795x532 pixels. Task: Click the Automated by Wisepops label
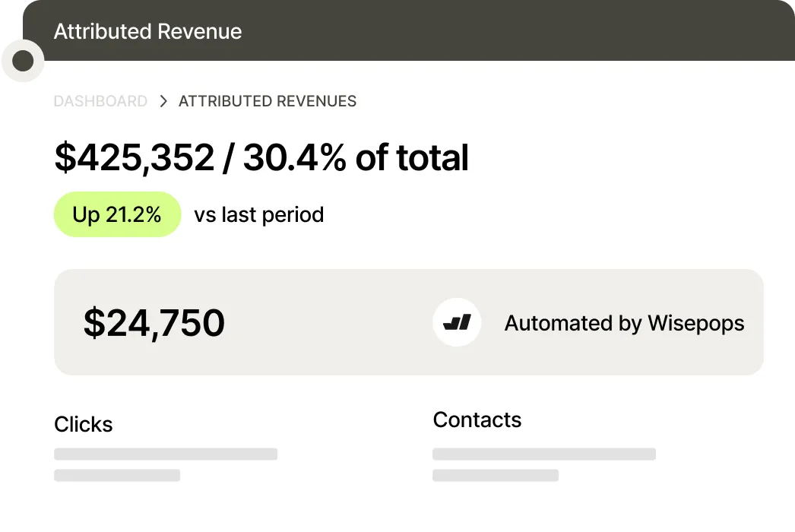pos(624,322)
